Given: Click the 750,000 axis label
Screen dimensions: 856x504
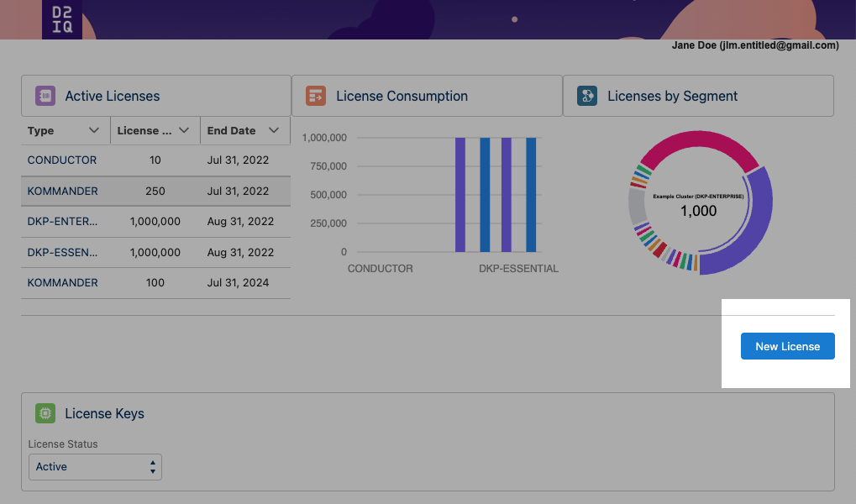Looking at the screenshot, I should [x=328, y=166].
